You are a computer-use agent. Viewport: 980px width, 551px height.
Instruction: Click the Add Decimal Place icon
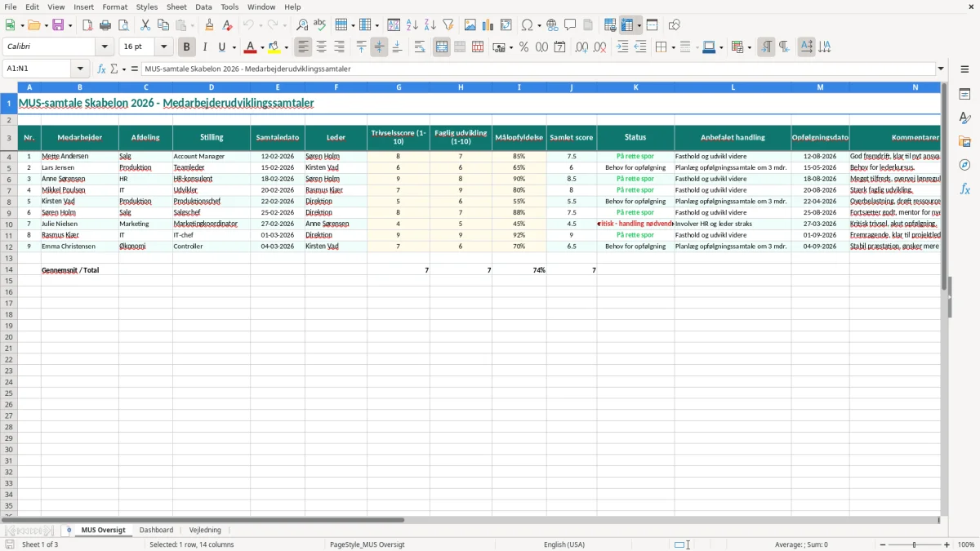(581, 47)
